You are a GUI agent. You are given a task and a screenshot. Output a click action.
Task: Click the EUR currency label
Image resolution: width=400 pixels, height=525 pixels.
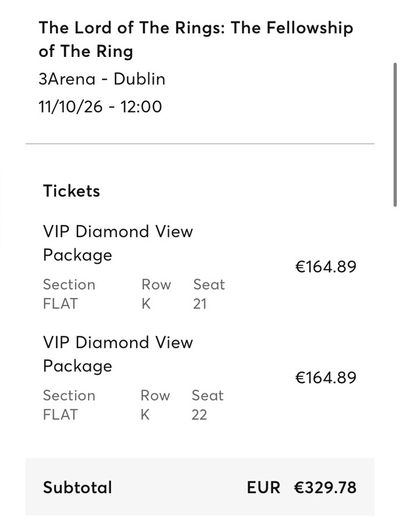click(x=263, y=488)
